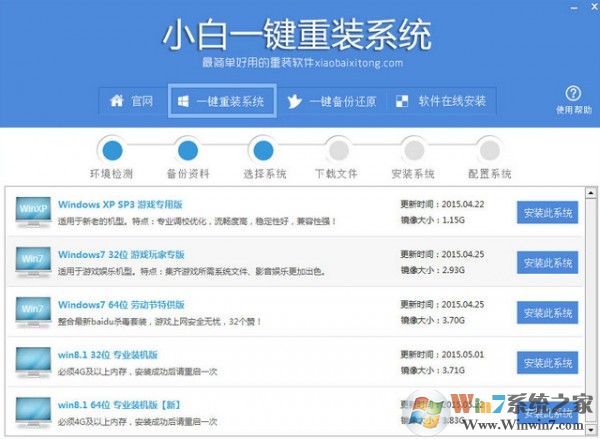This screenshot has width=600, height=439.
Task: Click the 镜像大小:3.71G text
Action: pos(432,370)
